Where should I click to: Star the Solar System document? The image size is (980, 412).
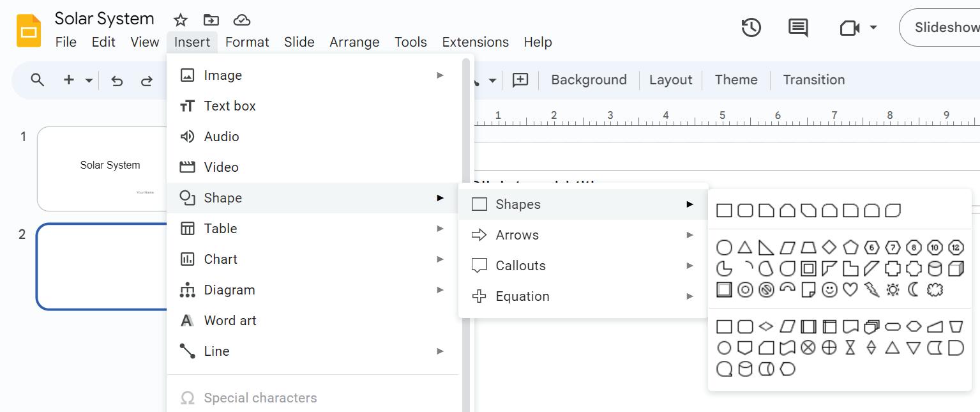pyautogui.click(x=181, y=20)
